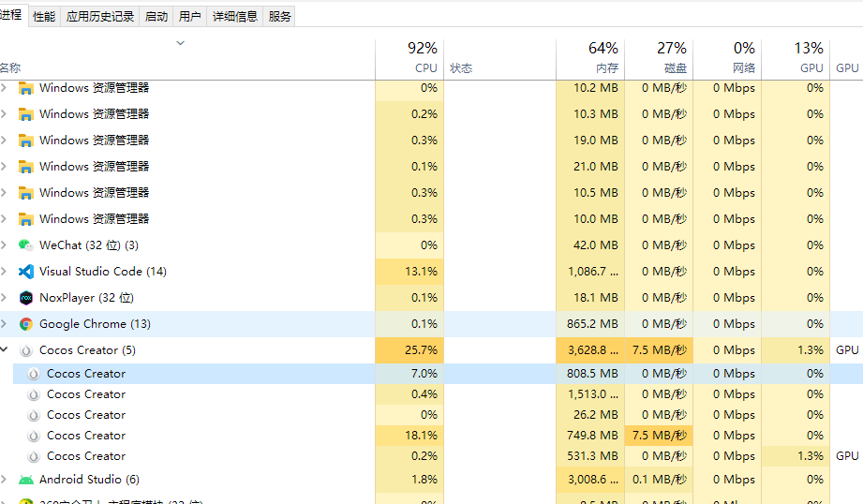The image size is (863, 504).
Task: Click the 状态 column header
Action: click(x=499, y=59)
